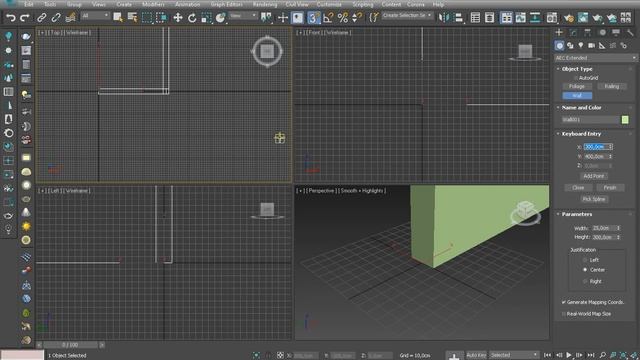The height and width of the screenshot is (360, 640).
Task: Click the Play Animation button
Action: (569, 355)
